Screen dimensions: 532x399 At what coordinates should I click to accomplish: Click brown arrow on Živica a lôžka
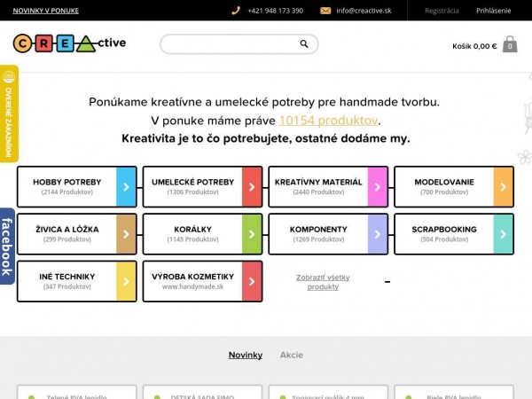point(126,234)
